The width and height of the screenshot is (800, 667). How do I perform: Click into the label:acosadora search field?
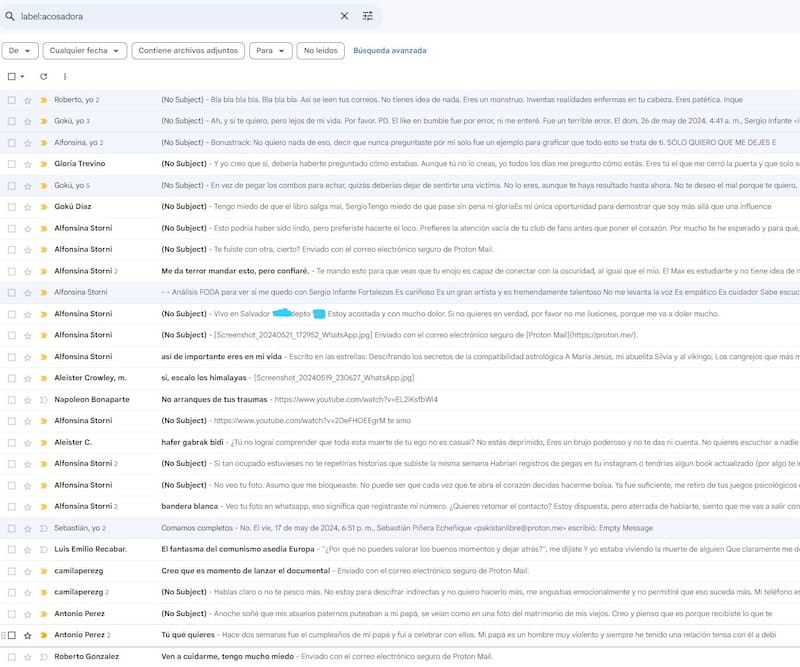170,16
